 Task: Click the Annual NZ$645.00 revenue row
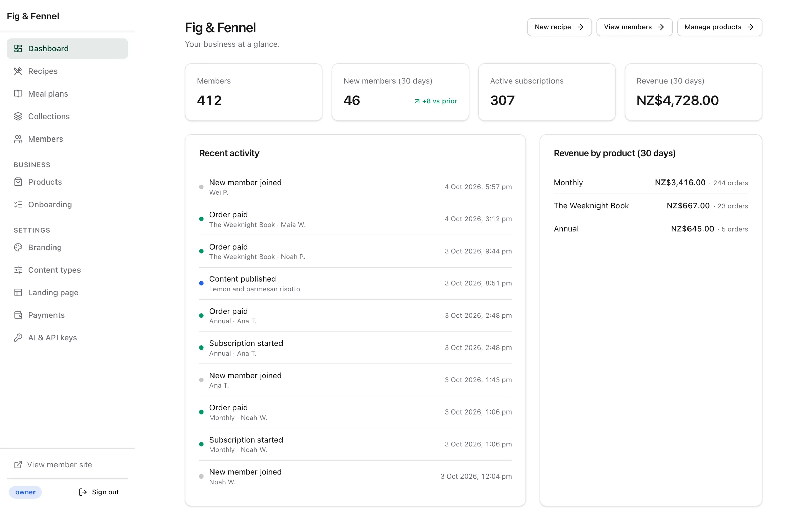click(651, 229)
